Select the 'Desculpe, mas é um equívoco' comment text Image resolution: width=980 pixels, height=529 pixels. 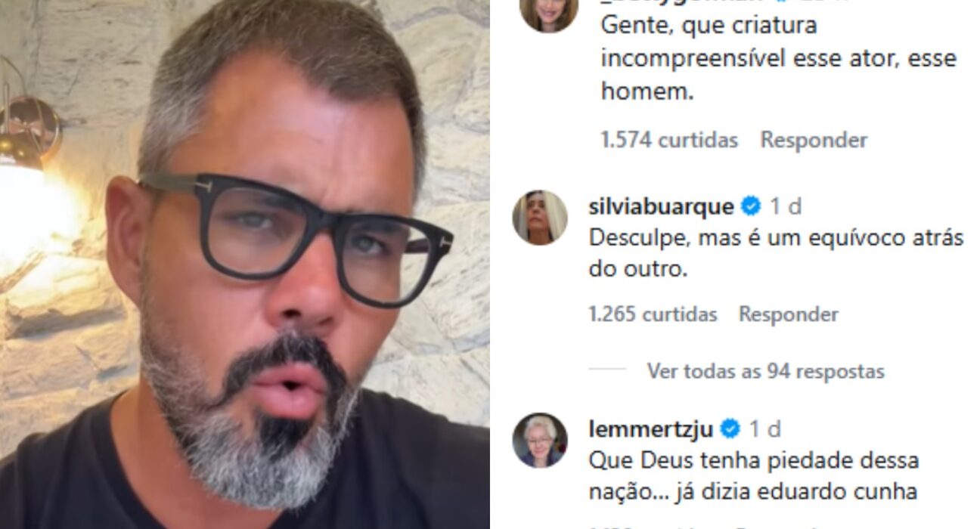pos(776,253)
